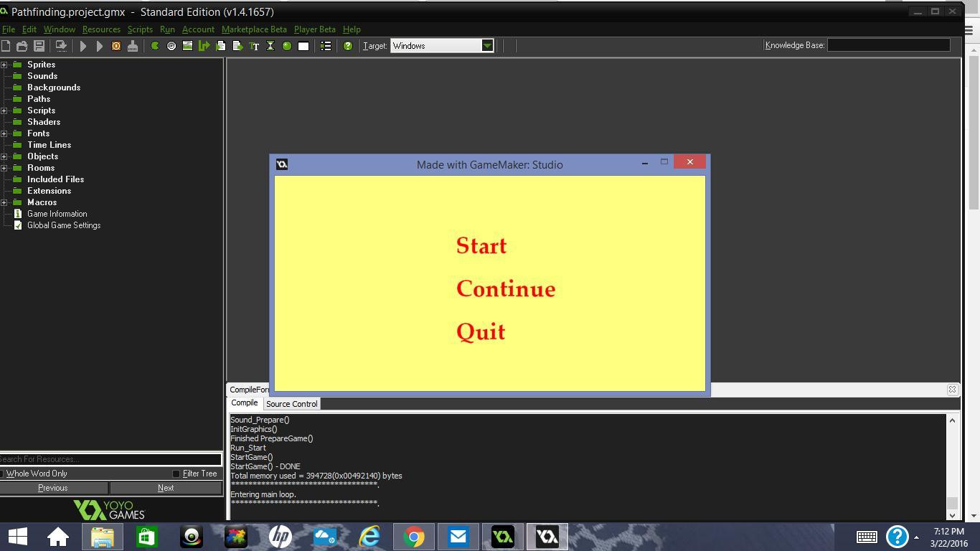Click Quit in the game window

[481, 332]
